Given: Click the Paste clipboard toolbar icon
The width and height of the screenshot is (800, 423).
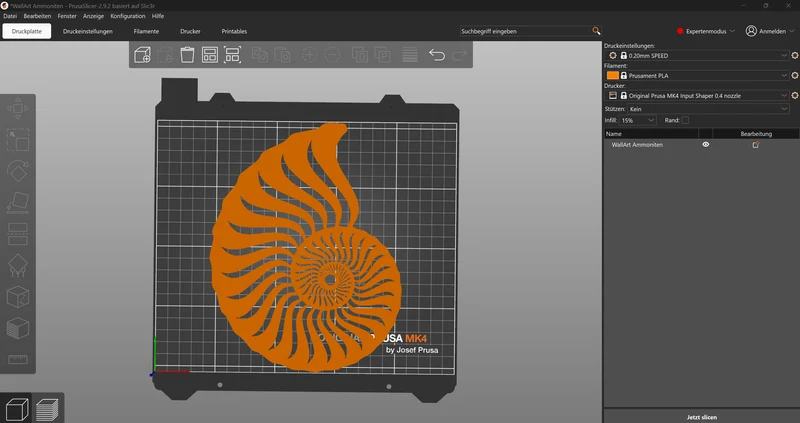Looking at the screenshot, I should point(282,55).
